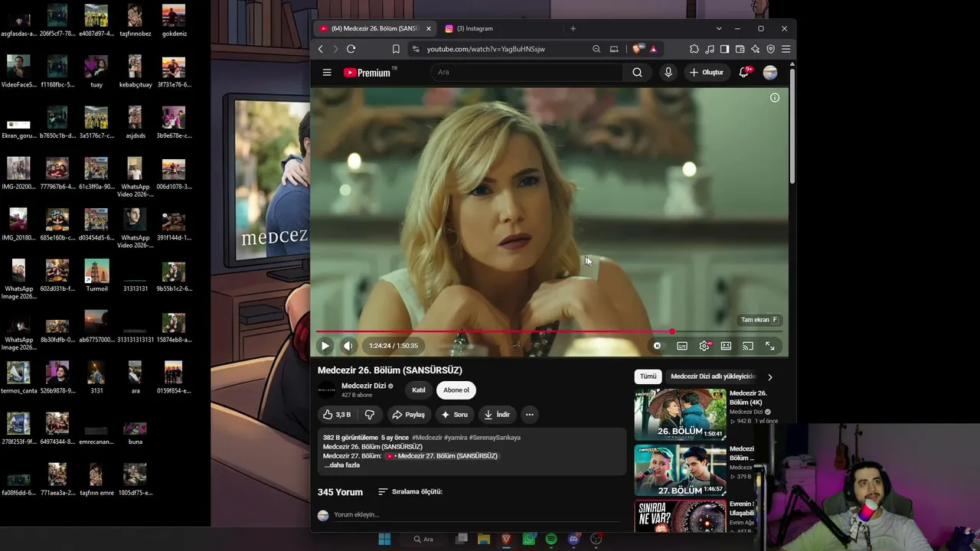The image size is (980, 551).
Task: Switch to theater mode
Action: 726,346
